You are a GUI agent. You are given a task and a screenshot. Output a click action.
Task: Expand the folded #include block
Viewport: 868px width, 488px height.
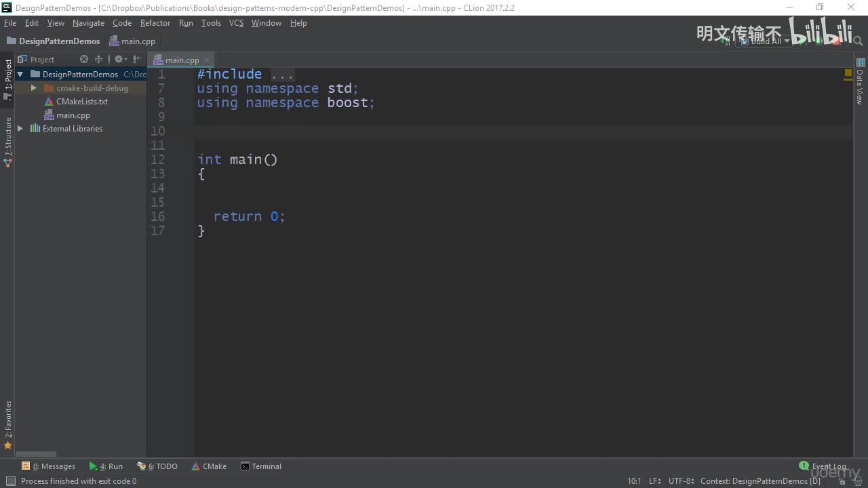coord(282,75)
